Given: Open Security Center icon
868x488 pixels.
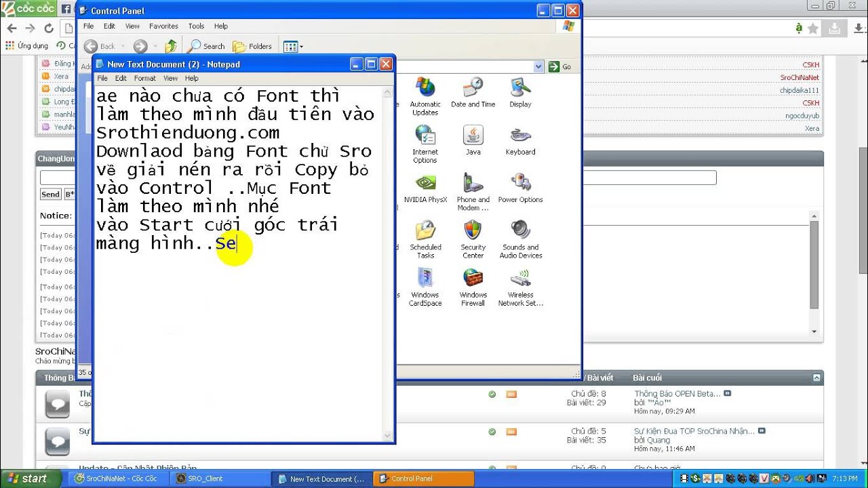Looking at the screenshot, I should click(x=473, y=239).
